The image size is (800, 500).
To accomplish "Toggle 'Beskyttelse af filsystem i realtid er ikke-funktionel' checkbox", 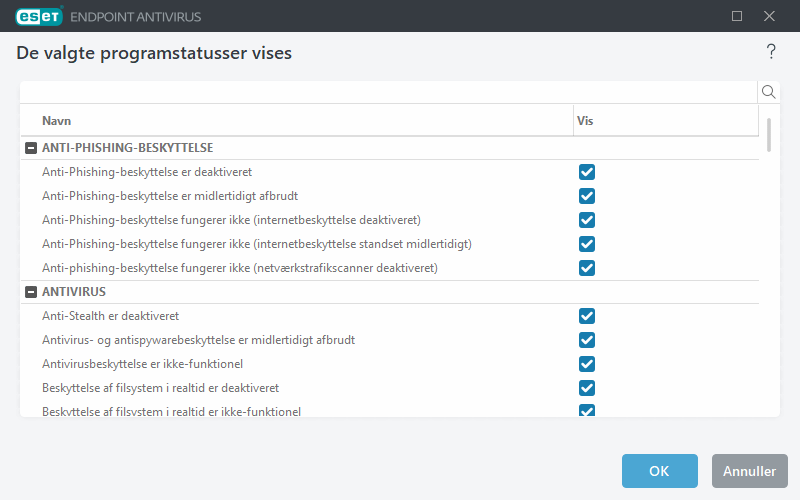I will pos(587,410).
